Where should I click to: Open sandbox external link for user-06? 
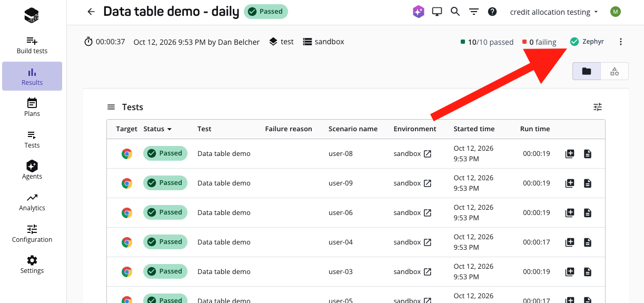pyautogui.click(x=428, y=213)
